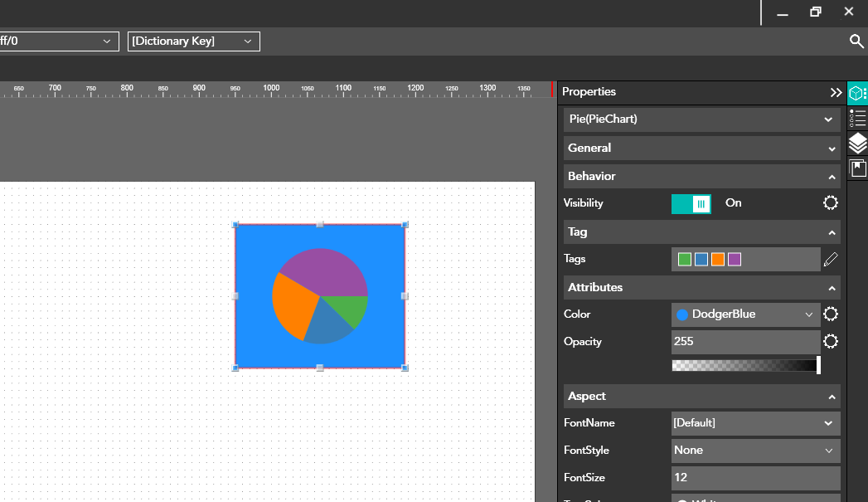Open the Properties cube tab in sidebar
This screenshot has height=502, width=868.
pyautogui.click(x=857, y=93)
